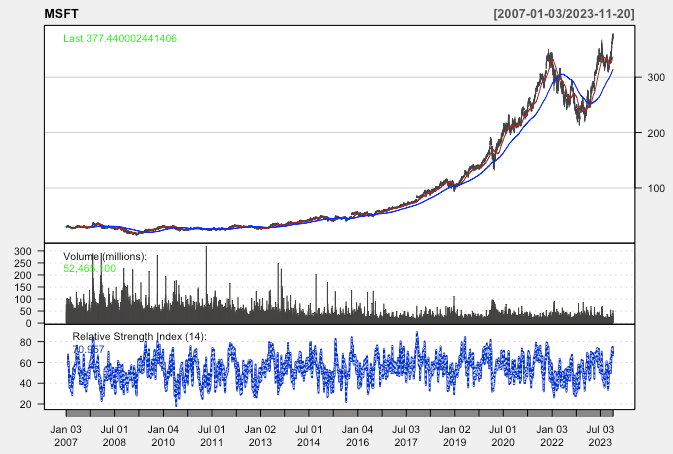This screenshot has height=454, width=673.
Task: Click the 300 label on price axis
Action: pos(656,77)
